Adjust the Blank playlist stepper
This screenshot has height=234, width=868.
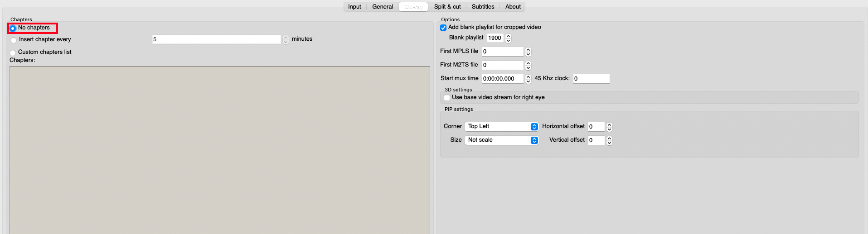click(x=508, y=38)
